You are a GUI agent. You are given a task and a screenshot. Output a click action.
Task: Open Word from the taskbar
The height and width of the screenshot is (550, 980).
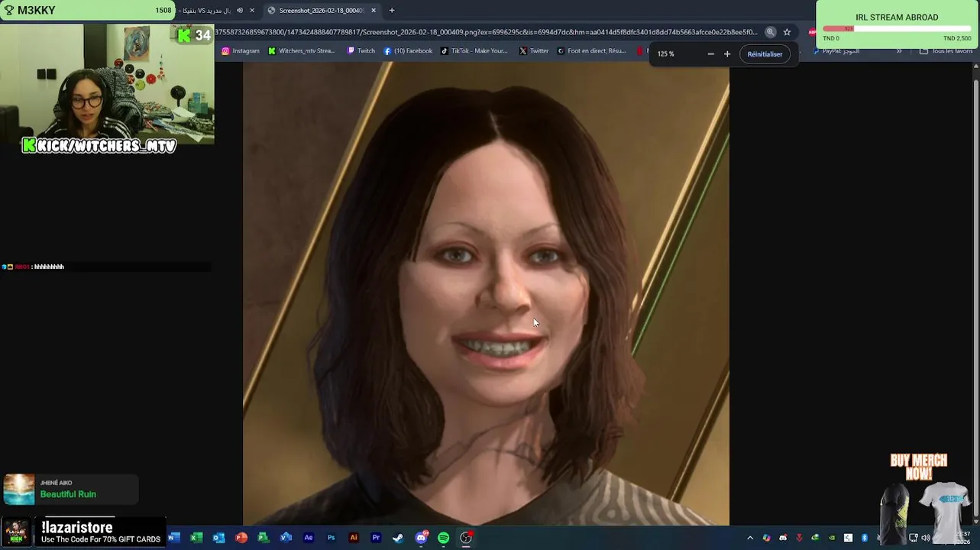(x=173, y=538)
